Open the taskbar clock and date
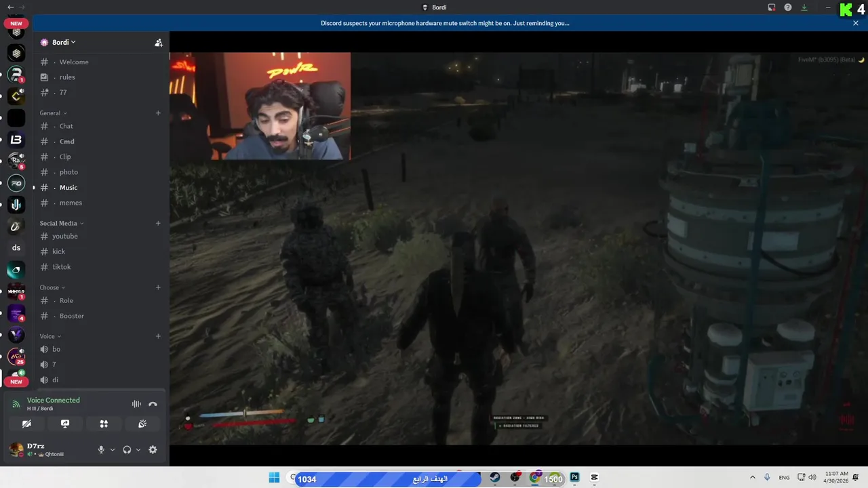868x488 pixels. (x=837, y=477)
